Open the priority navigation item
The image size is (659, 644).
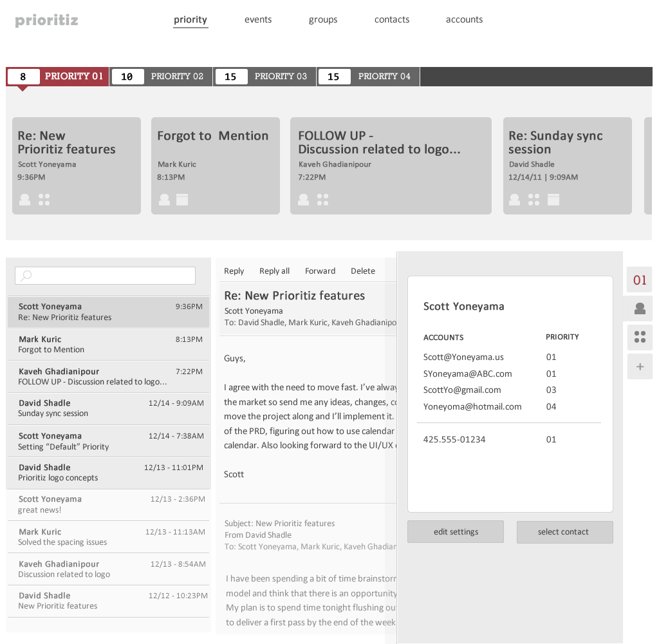(x=190, y=20)
